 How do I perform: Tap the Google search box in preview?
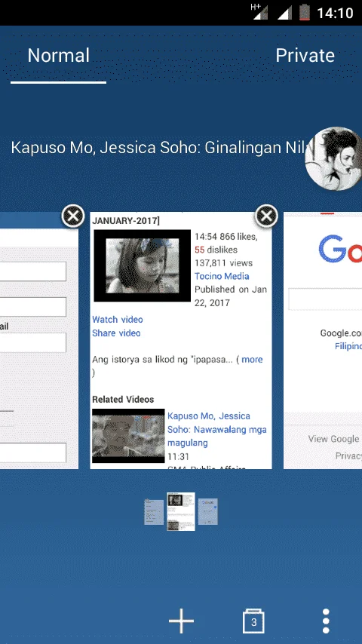(325, 299)
